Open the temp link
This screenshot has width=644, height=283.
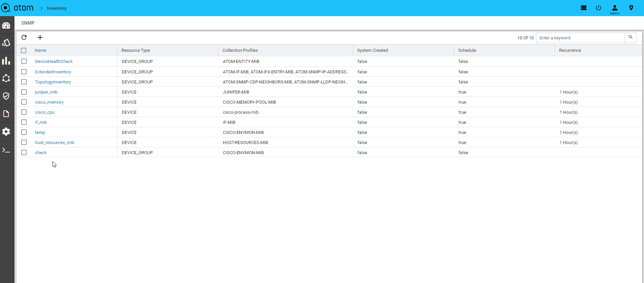[40, 133]
